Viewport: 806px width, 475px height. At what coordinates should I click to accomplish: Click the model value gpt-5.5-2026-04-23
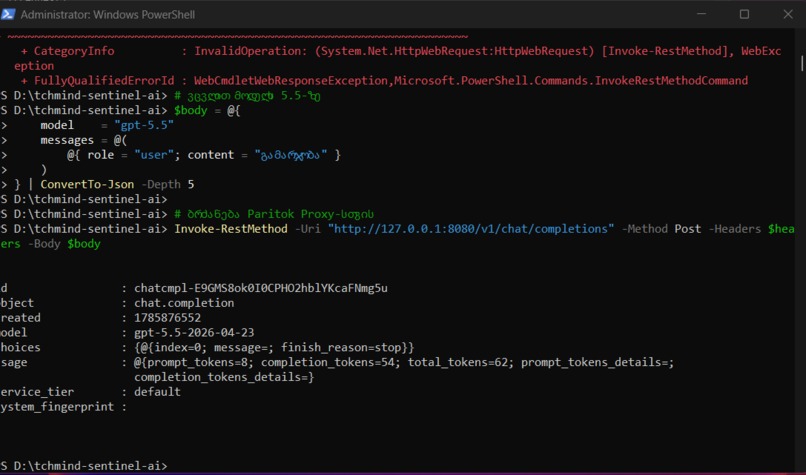pos(194,333)
